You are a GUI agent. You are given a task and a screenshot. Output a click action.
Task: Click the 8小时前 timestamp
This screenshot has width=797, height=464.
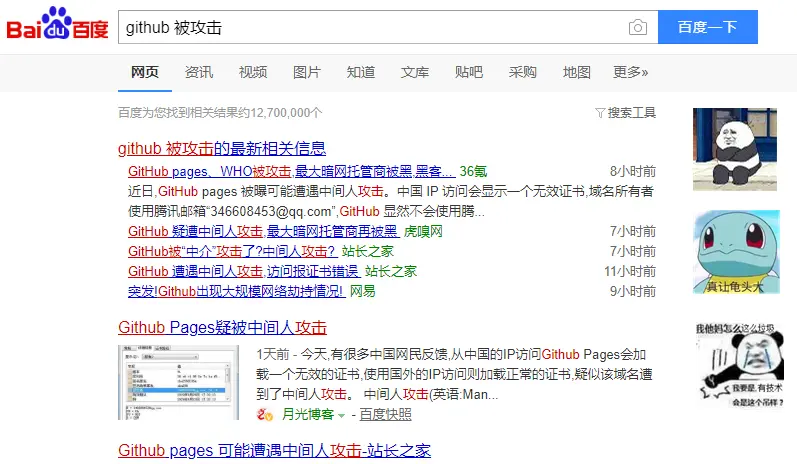coord(633,171)
